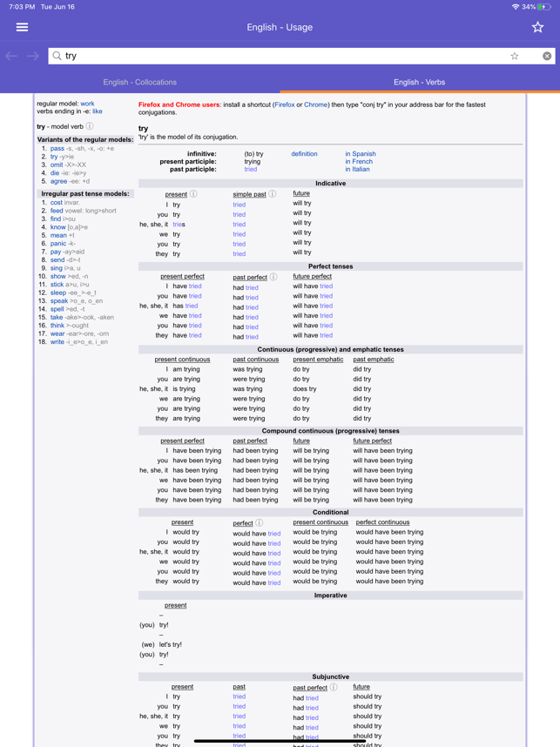
Task: Tap the Wi-Fi icon in status bar
Action: 516,7
